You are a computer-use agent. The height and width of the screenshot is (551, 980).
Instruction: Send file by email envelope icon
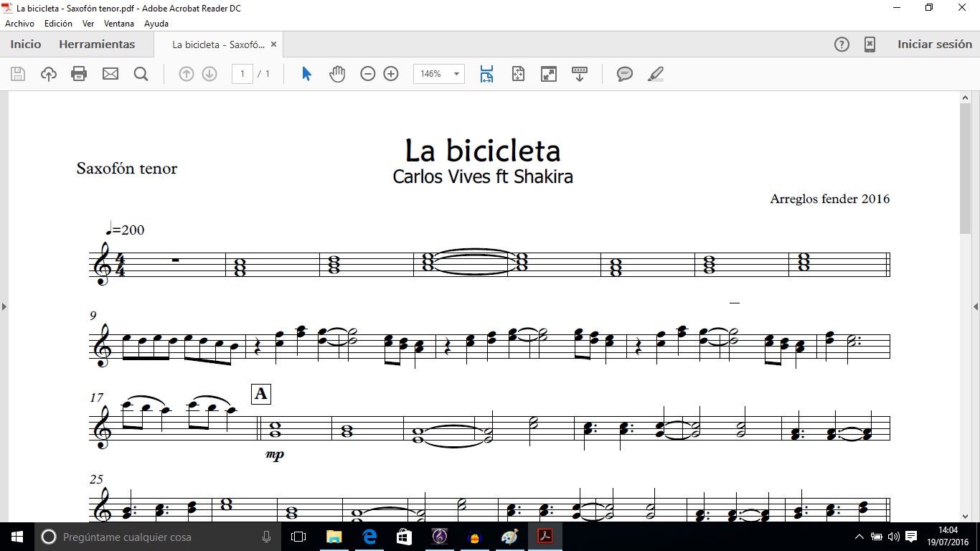(110, 74)
